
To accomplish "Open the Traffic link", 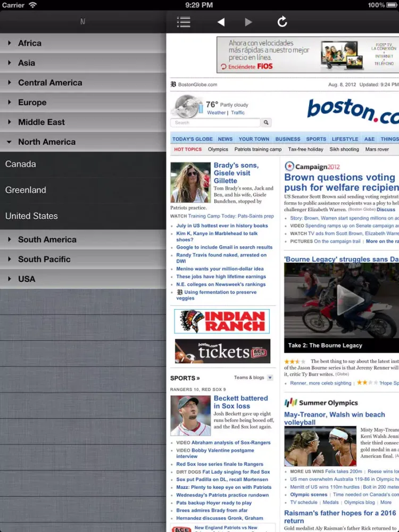I will pos(238,113).
